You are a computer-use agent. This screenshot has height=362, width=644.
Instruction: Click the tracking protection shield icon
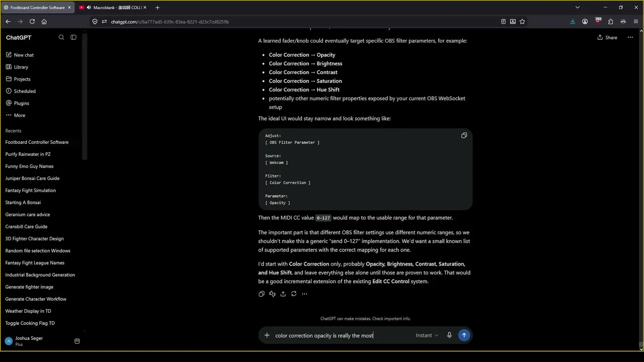pyautogui.click(x=95, y=22)
